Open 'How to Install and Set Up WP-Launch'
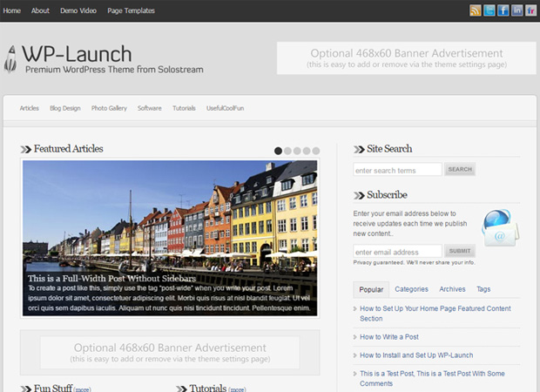This screenshot has width=540, height=392. coord(416,355)
